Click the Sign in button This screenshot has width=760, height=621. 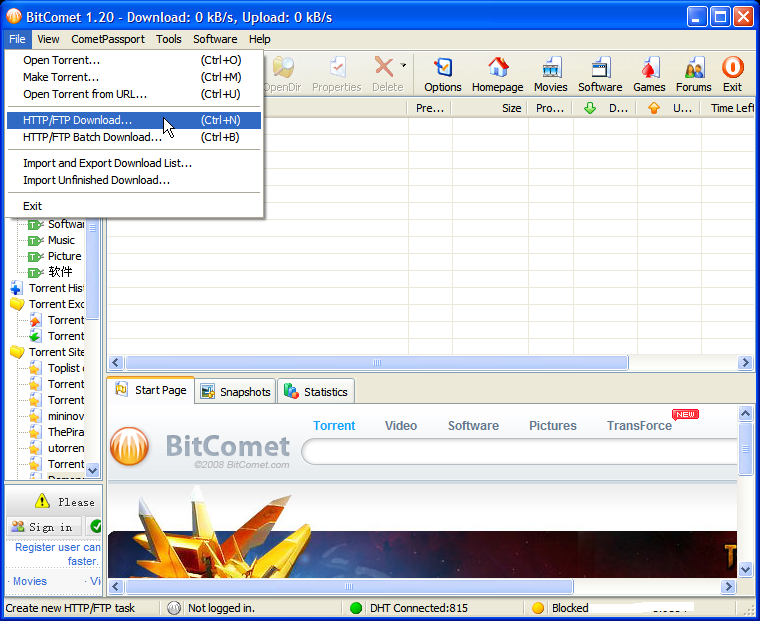43,527
